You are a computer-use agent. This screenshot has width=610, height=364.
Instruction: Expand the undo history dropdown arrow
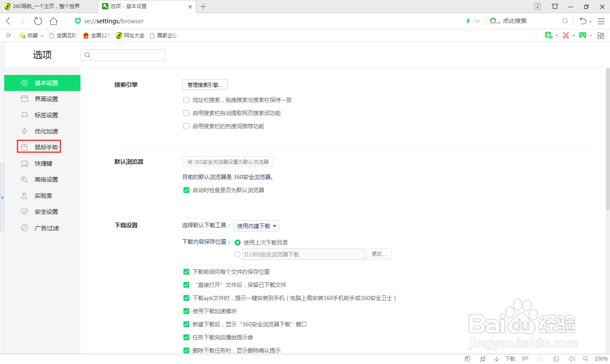(x=590, y=22)
